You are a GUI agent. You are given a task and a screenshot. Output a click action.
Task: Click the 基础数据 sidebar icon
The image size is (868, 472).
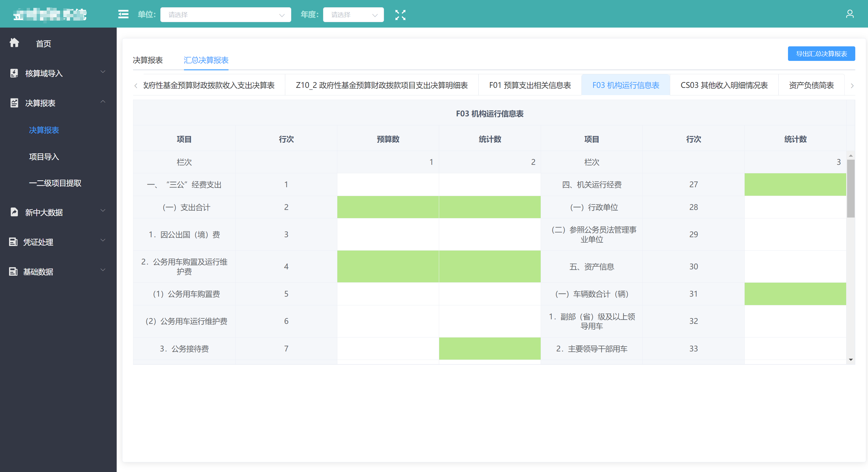click(x=13, y=271)
